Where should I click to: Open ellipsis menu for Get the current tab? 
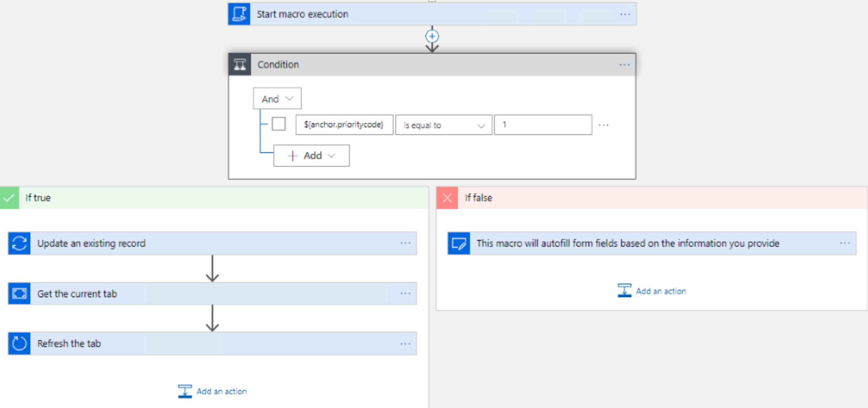[405, 293]
